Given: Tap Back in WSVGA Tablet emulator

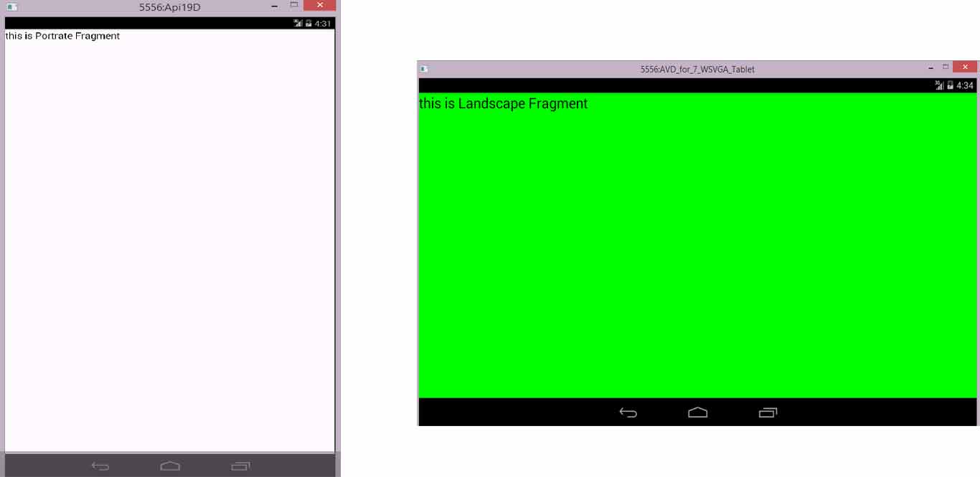Looking at the screenshot, I should [x=628, y=412].
